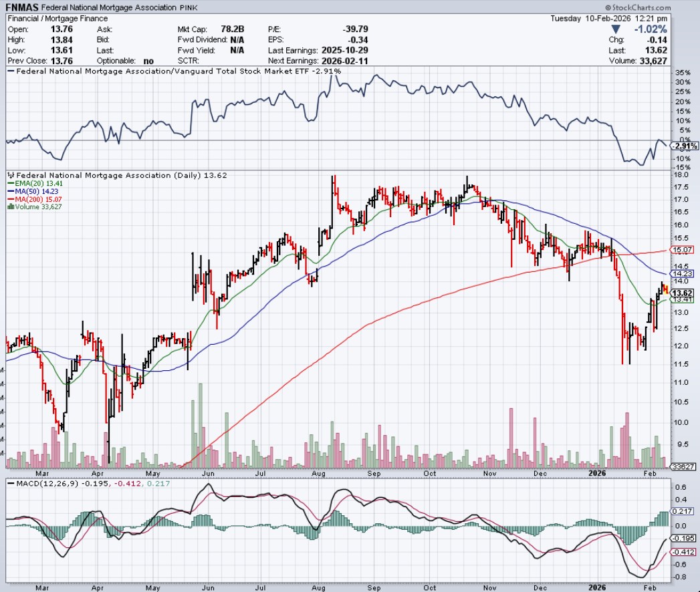Select the FNMAS ticker symbol heading
The height and width of the screenshot is (592, 700).
pyautogui.click(x=23, y=7)
